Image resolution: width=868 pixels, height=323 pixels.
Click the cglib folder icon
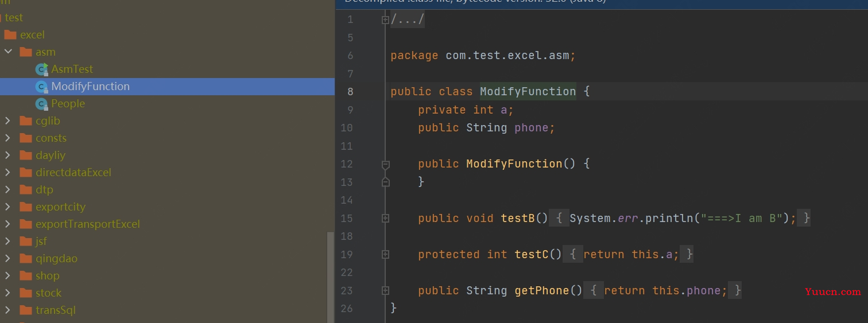tap(26, 120)
